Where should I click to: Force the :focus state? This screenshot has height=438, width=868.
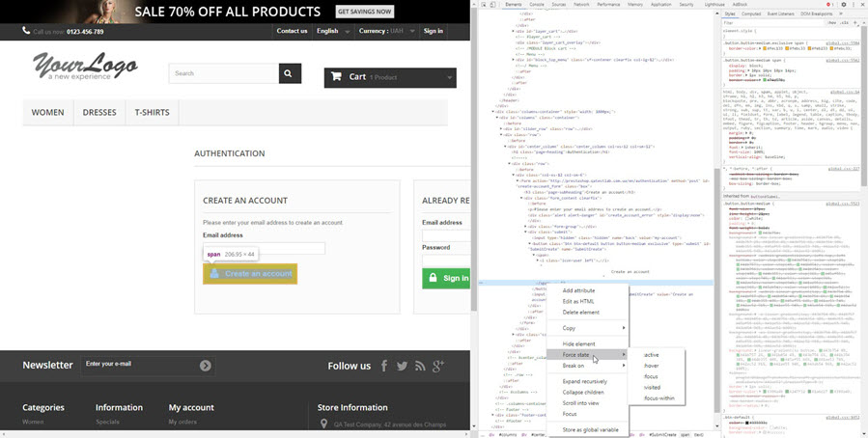pos(658,376)
